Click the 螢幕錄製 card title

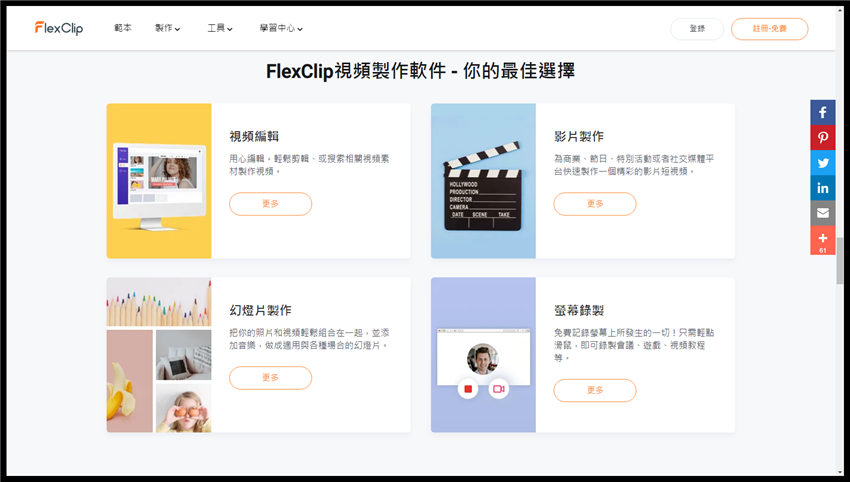578,311
